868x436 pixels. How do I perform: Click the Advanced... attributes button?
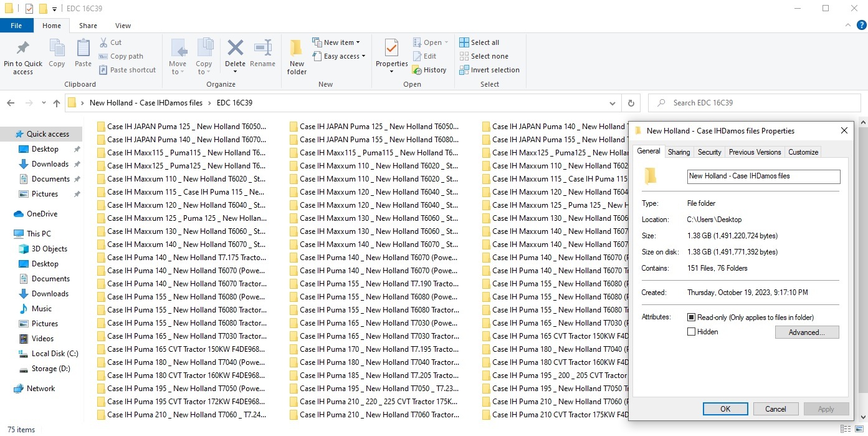[x=807, y=332]
